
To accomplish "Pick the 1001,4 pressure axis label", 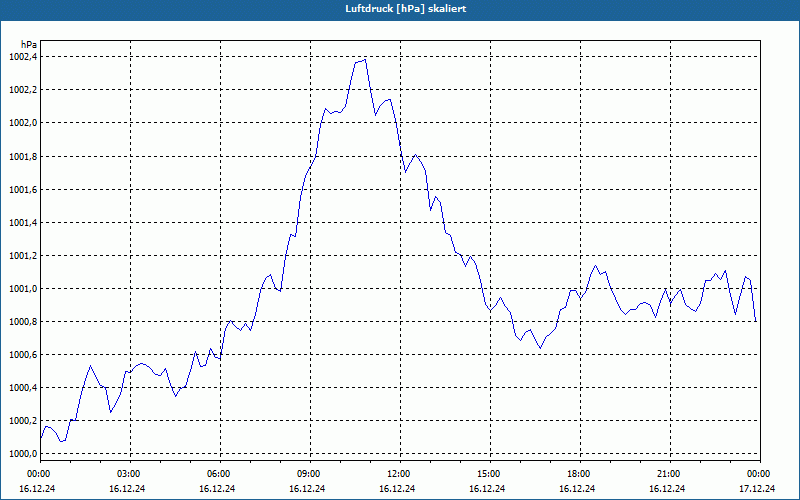I will tap(23, 223).
